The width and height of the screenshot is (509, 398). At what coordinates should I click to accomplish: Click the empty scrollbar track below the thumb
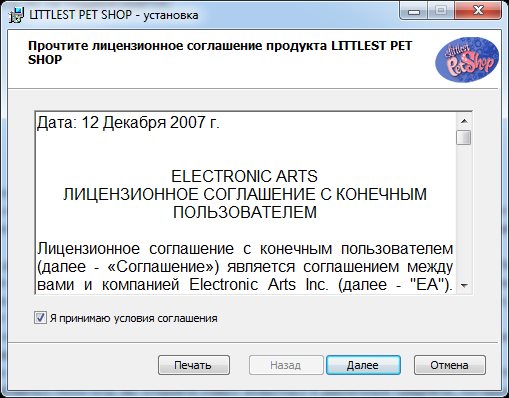464,211
